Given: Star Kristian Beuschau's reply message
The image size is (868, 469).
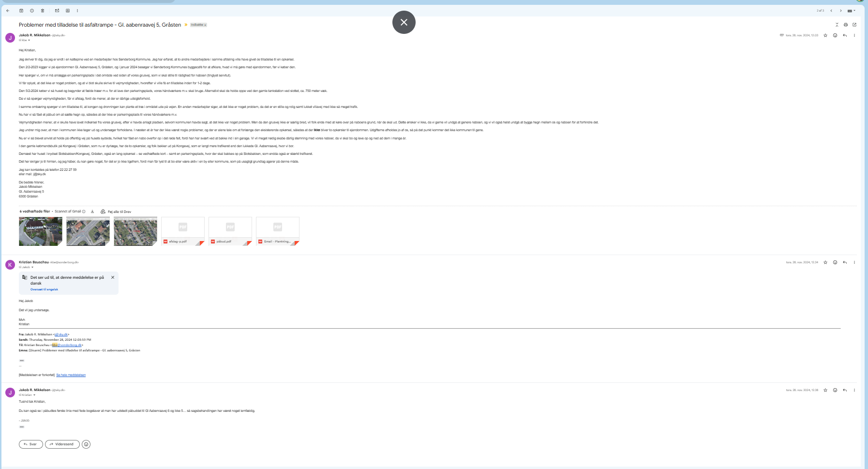Looking at the screenshot, I should coord(825,262).
